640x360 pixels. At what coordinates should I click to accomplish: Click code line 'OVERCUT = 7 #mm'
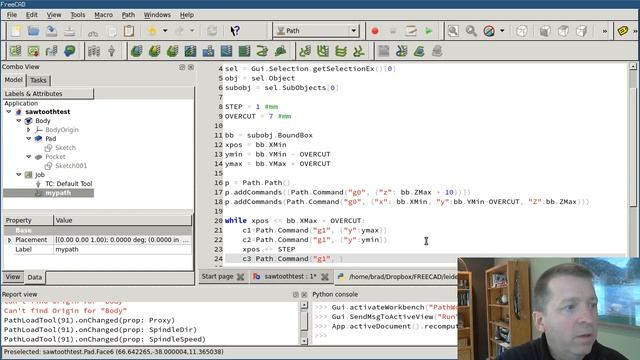[258, 116]
